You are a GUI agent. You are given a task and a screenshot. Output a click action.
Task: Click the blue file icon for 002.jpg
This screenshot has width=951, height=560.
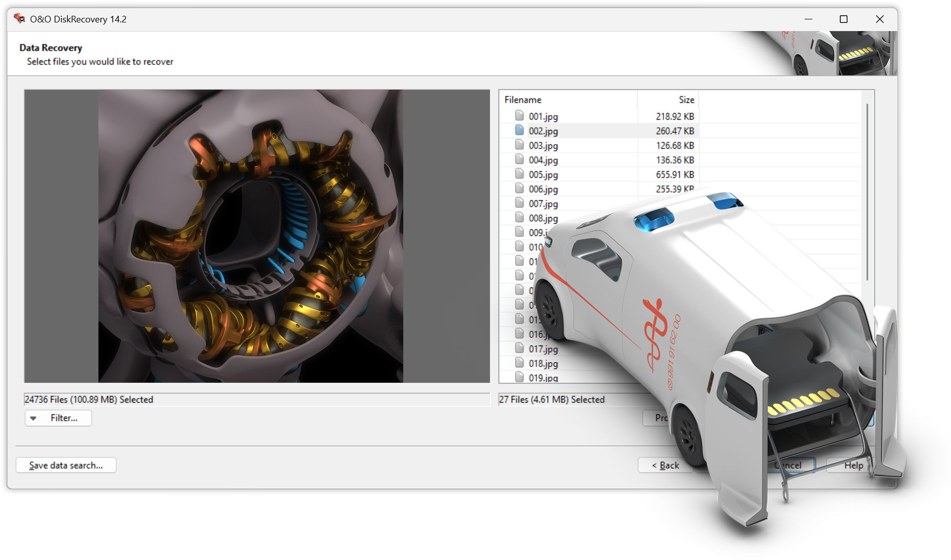click(x=519, y=130)
